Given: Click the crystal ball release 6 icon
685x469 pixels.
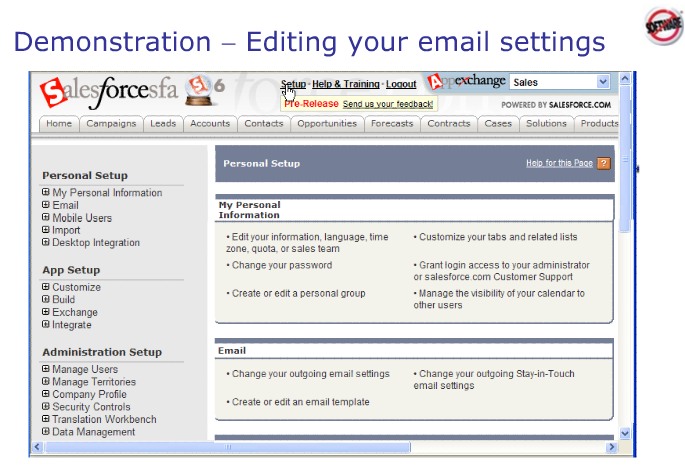Looking at the screenshot, I should pos(204,92).
